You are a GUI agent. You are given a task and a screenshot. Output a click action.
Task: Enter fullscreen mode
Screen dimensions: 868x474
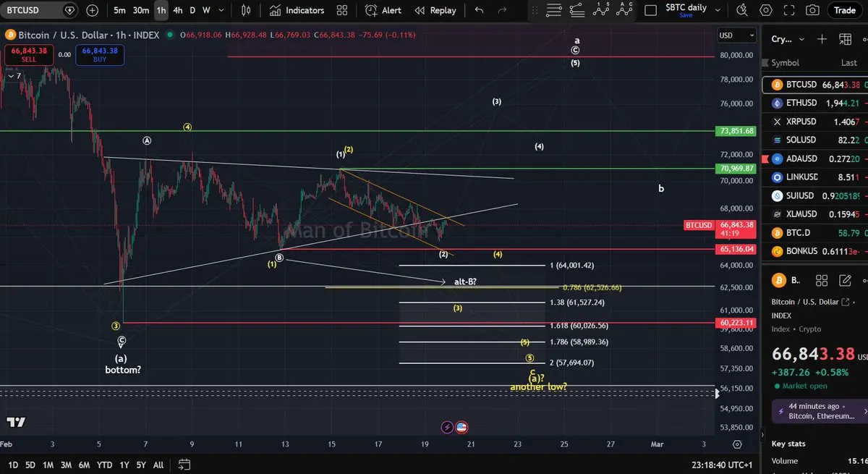(x=789, y=10)
